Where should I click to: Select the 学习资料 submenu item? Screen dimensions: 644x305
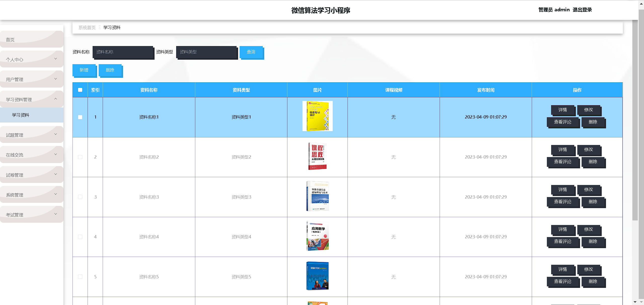21,115
